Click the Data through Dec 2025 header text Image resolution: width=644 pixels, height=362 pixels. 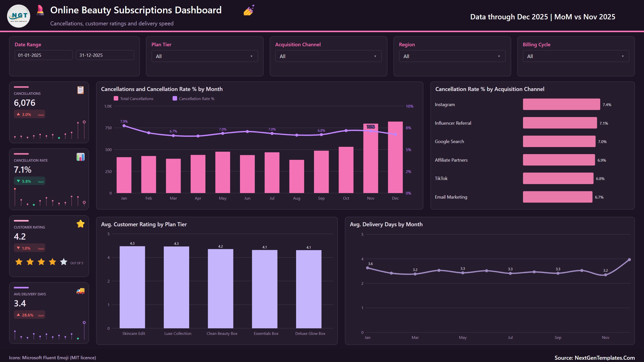pyautogui.click(x=543, y=17)
